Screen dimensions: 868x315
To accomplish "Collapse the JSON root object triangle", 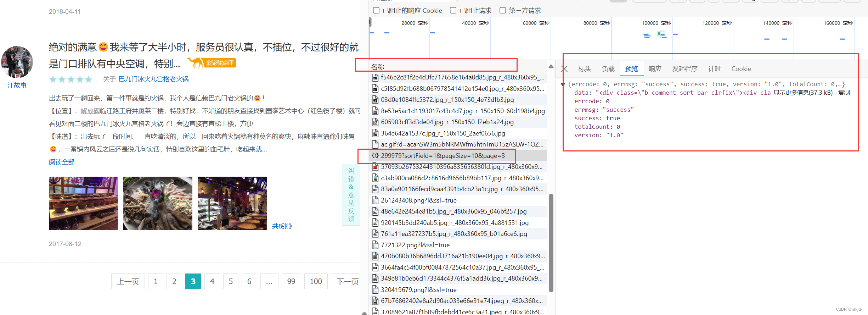I will (563, 84).
